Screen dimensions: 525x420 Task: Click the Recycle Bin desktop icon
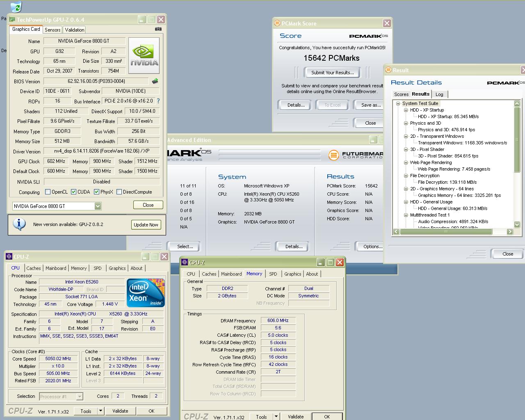click(16, 7)
